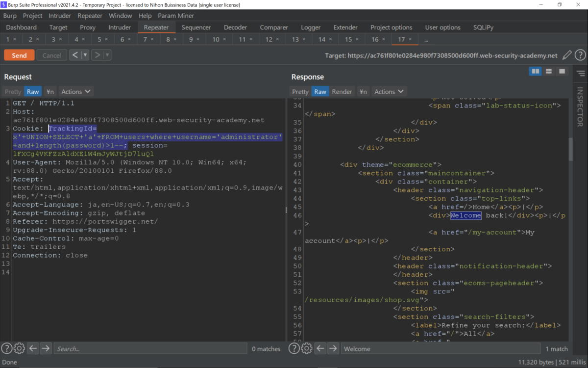Add new Repeater tab via ellipsis tab
Image resolution: width=588 pixels, height=368 pixels.
pos(426,39)
